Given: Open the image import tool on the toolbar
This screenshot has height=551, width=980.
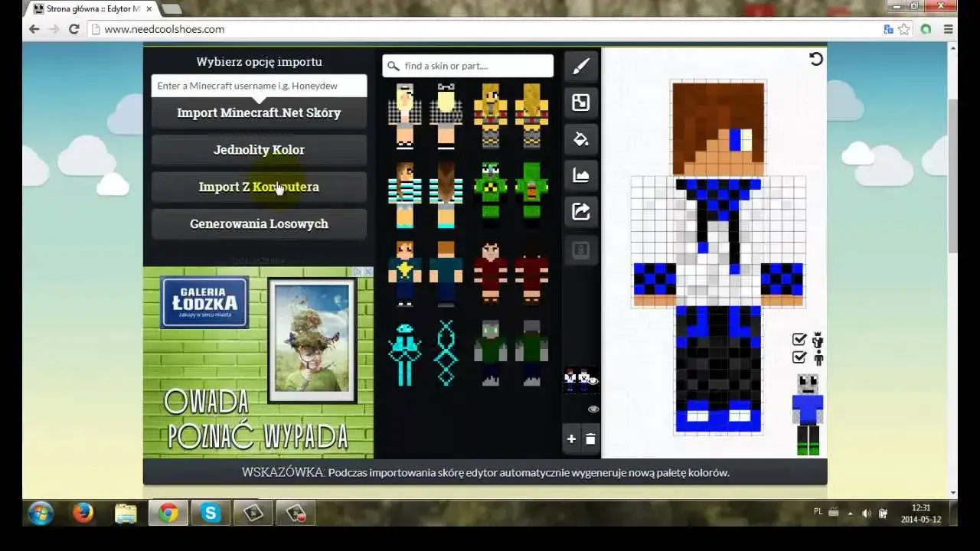Looking at the screenshot, I should (x=580, y=102).
